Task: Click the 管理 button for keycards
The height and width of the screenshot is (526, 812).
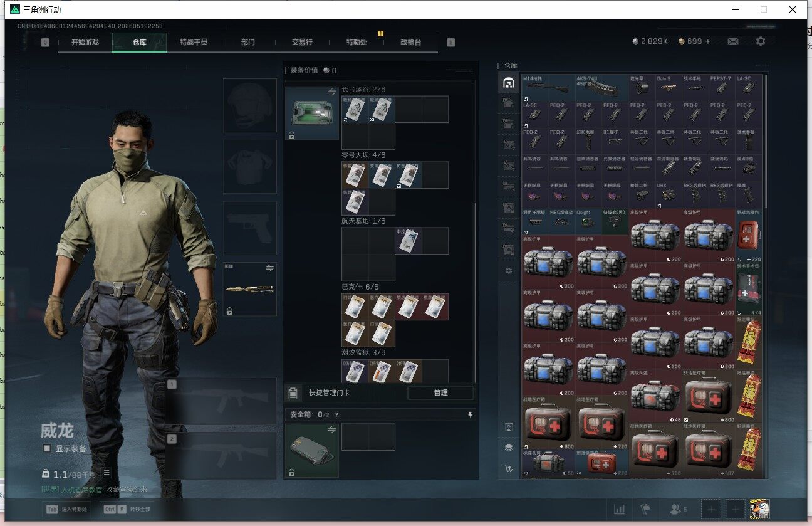Action: (441, 393)
